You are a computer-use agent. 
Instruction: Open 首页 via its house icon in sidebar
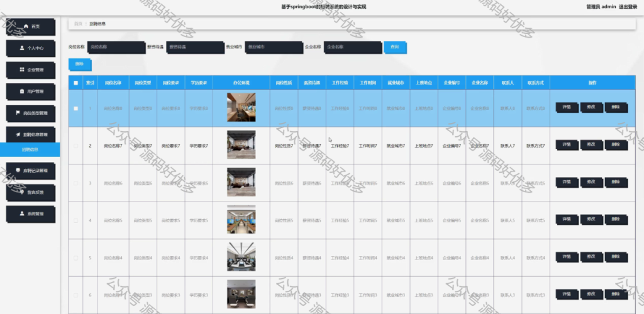[26, 26]
